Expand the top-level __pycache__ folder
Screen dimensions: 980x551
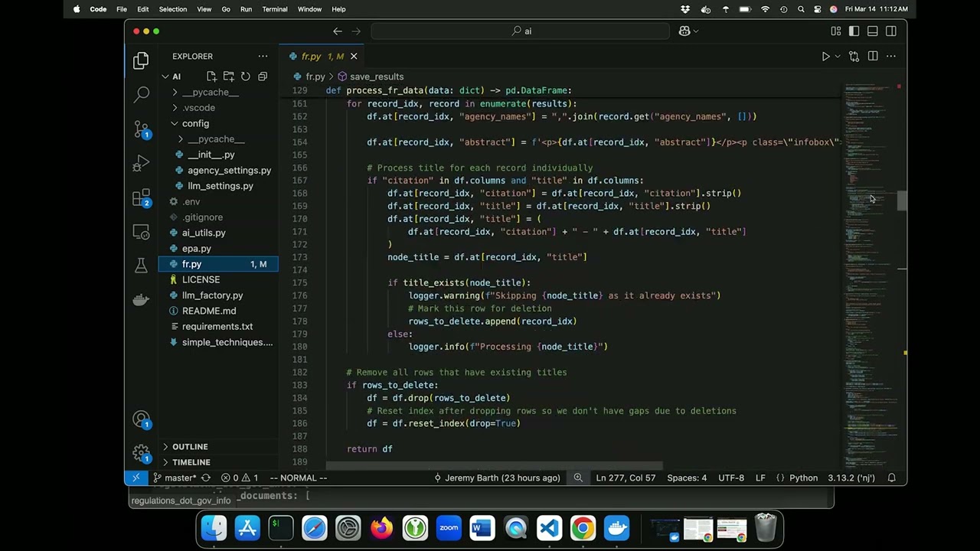(175, 92)
